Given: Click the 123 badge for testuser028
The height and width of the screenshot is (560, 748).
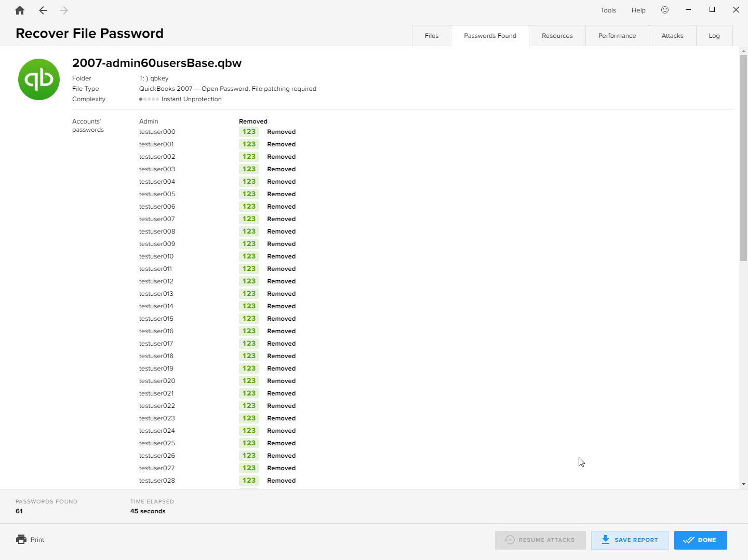Looking at the screenshot, I should click(x=249, y=481).
